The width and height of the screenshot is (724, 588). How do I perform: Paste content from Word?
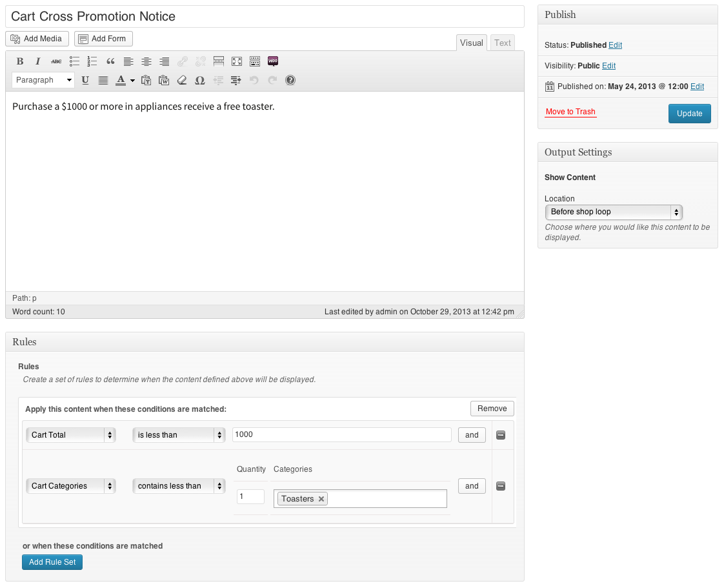164,80
